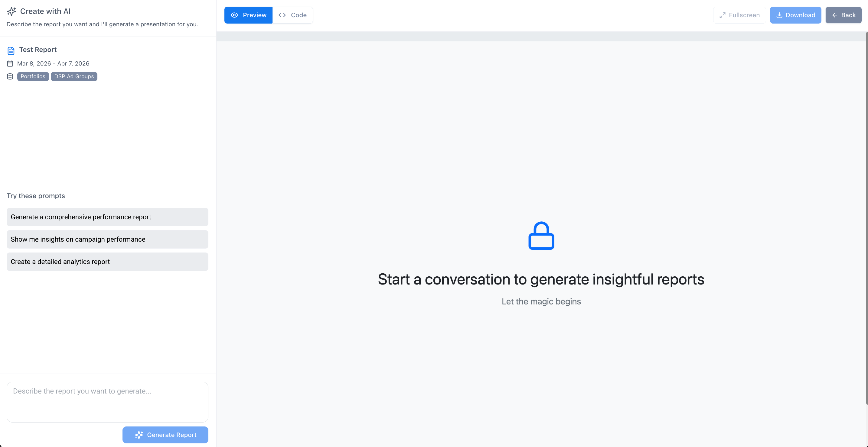Switch to the Preview tab

(x=248, y=15)
